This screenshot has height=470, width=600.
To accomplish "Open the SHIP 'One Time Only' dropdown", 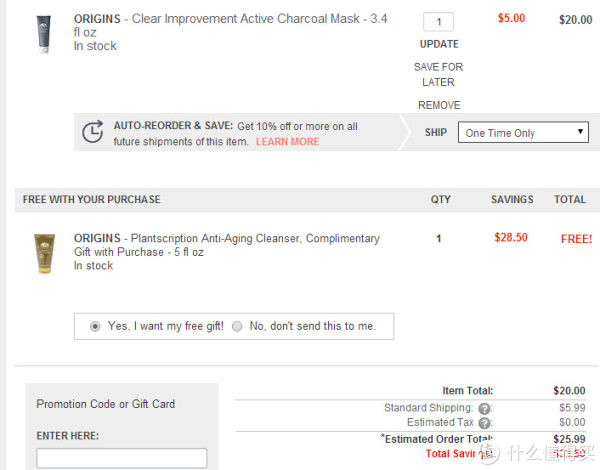I will coord(523,132).
